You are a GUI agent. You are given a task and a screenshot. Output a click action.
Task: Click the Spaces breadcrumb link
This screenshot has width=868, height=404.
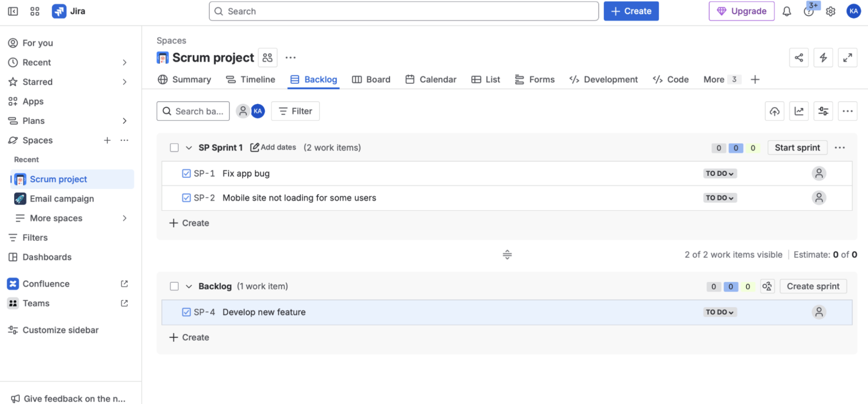171,41
